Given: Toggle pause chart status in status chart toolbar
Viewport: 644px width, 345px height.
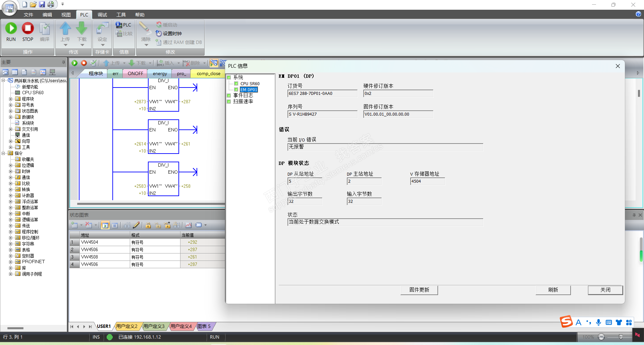Looking at the screenshot, I should (x=115, y=225).
